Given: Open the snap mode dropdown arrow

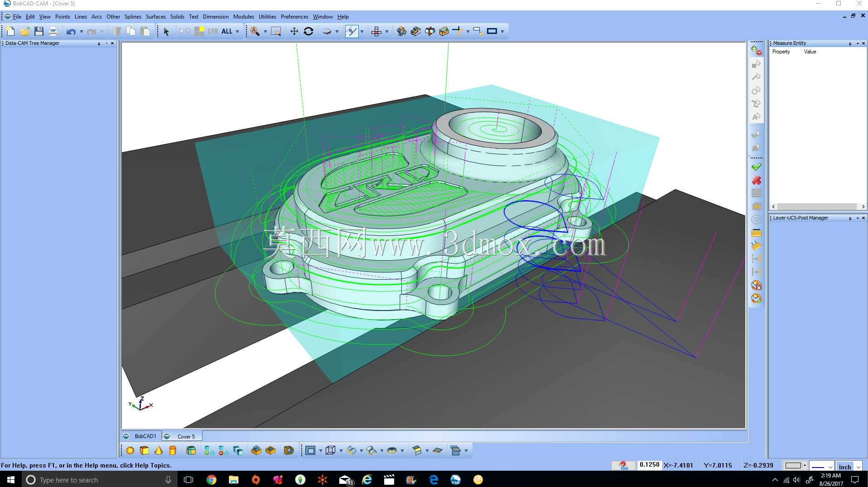Looking at the screenshot, I should point(362,31).
